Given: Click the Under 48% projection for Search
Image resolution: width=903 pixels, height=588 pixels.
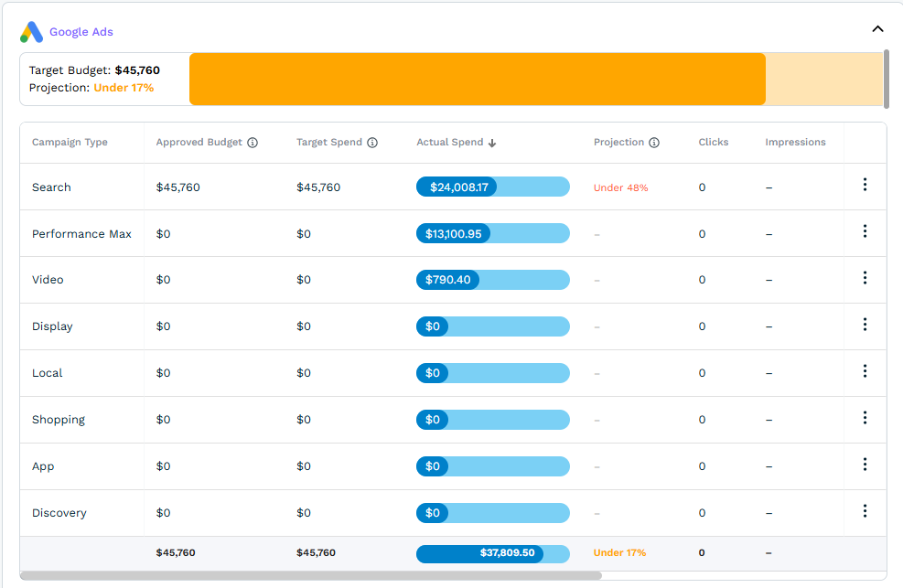Looking at the screenshot, I should point(620,187).
